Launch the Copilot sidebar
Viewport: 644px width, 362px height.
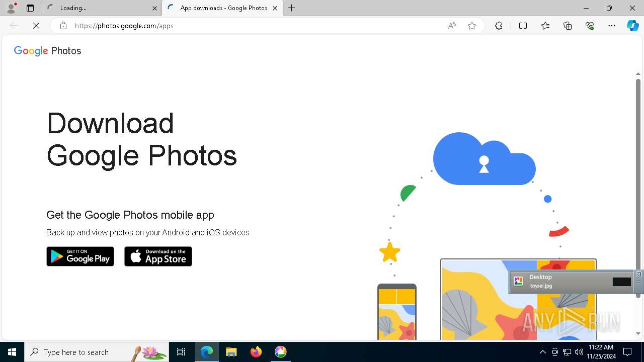(632, 26)
